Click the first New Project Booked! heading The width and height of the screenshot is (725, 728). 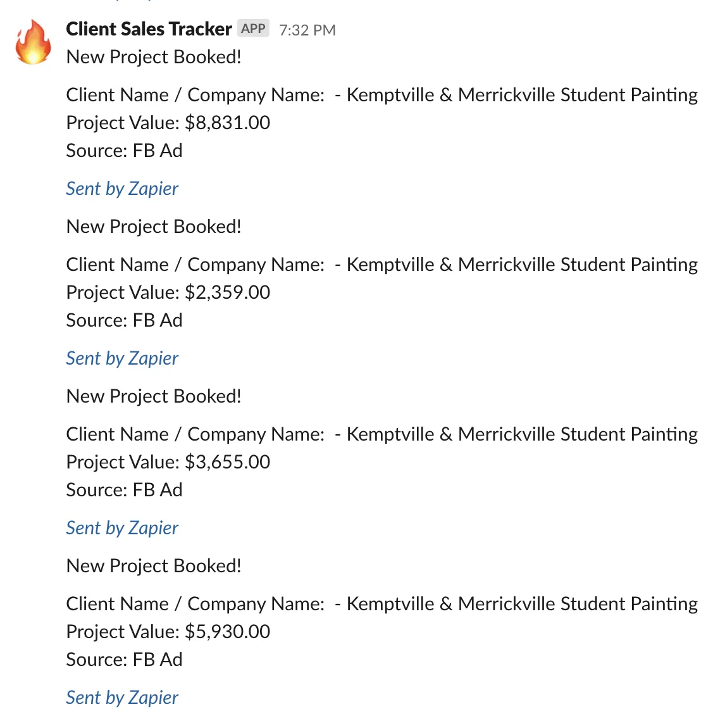pyautogui.click(x=154, y=57)
